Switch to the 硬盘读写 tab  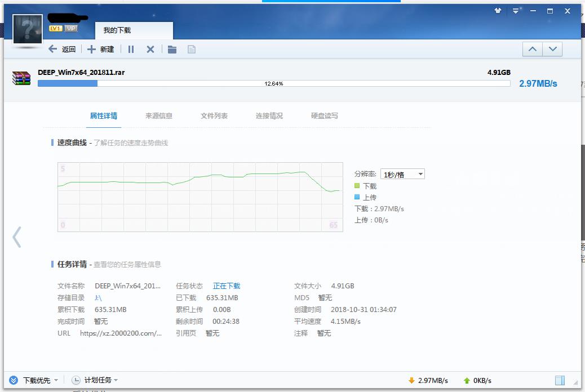click(325, 116)
